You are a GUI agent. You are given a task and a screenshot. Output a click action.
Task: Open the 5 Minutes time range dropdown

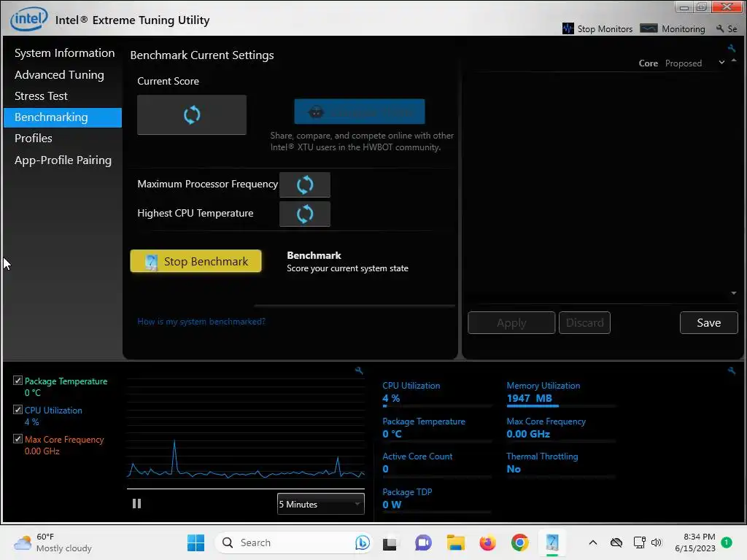pyautogui.click(x=321, y=504)
